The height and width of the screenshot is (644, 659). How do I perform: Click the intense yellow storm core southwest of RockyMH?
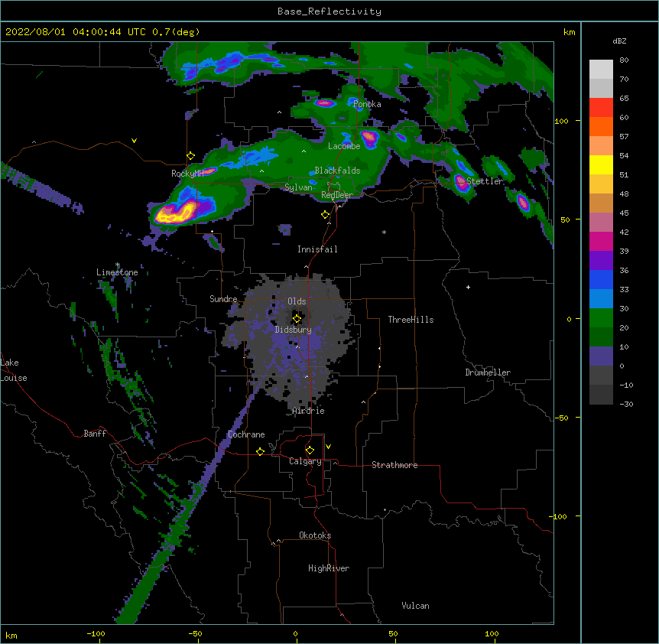click(174, 213)
